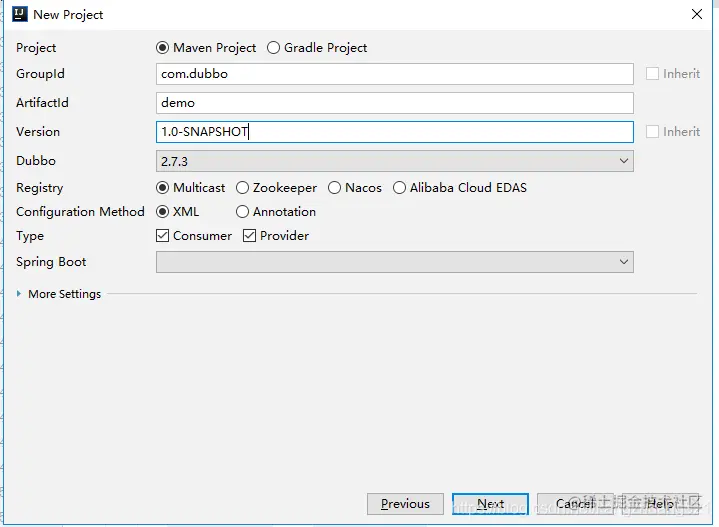719x527 pixels.
Task: Go back with Previous button
Action: [x=405, y=504]
